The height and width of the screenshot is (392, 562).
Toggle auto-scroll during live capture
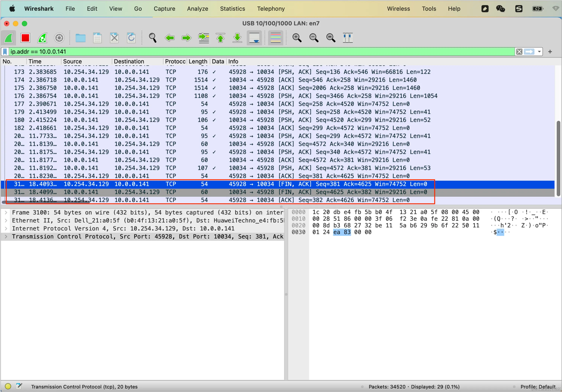point(254,38)
